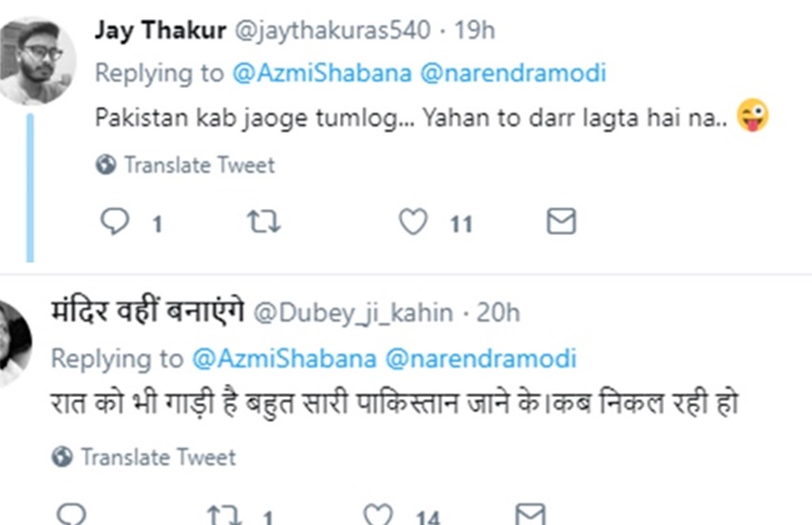Open the 19h timestamp on Jay Thakur's tweet
Viewport: 812px width, 525px height.
475,31
